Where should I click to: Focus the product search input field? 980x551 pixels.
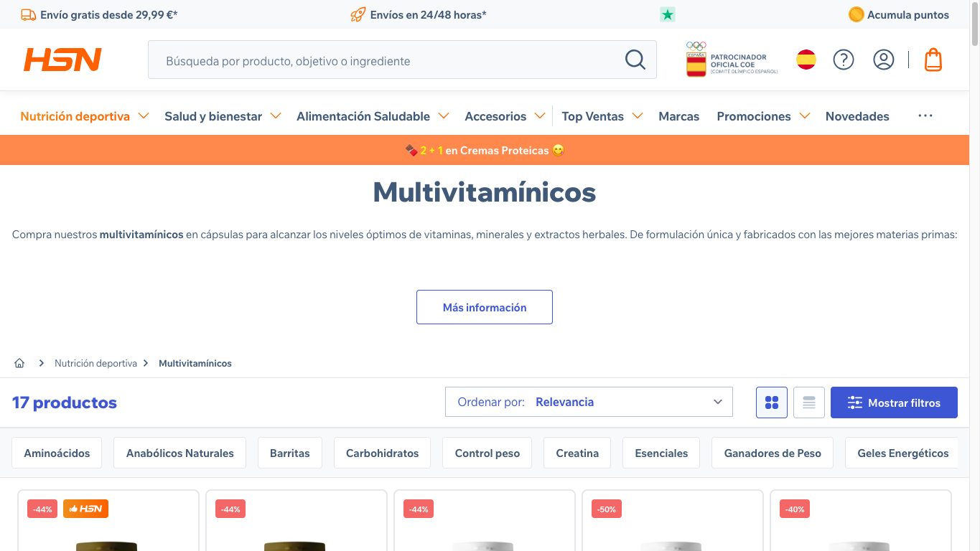click(x=388, y=60)
